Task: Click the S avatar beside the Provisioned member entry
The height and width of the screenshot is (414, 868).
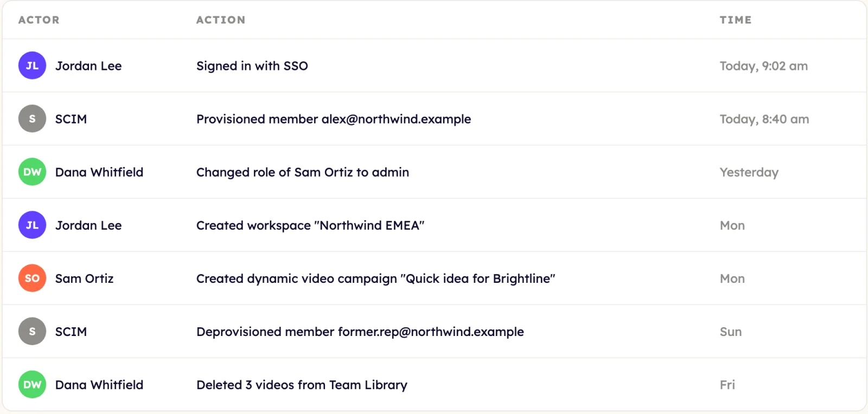Action: (32, 119)
